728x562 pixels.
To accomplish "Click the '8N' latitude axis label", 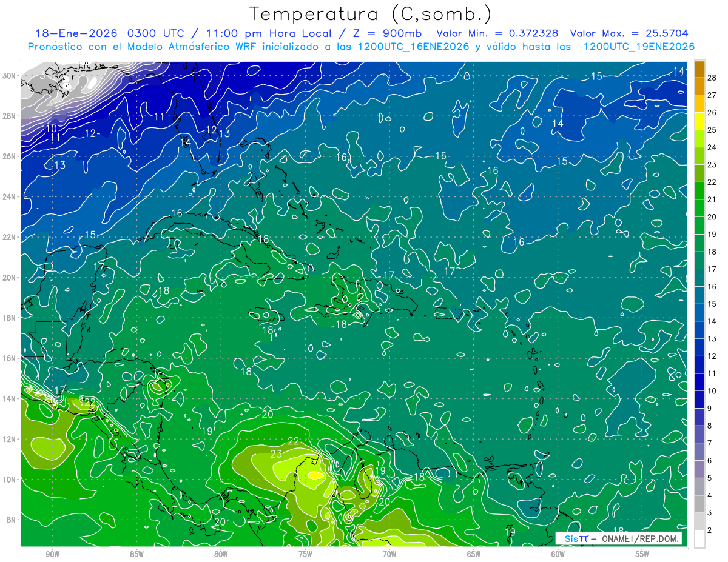I will pyautogui.click(x=12, y=520).
